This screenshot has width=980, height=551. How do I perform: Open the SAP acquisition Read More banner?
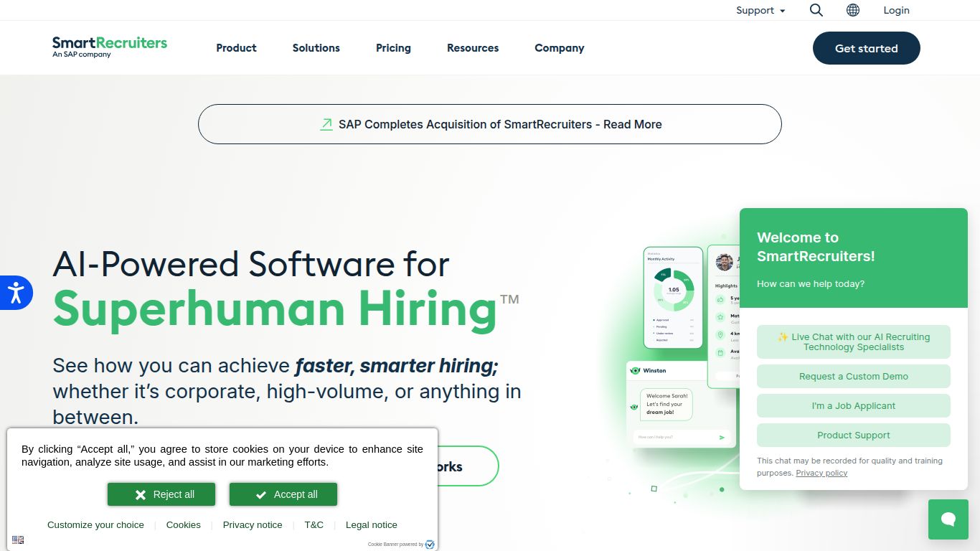pyautogui.click(x=489, y=123)
